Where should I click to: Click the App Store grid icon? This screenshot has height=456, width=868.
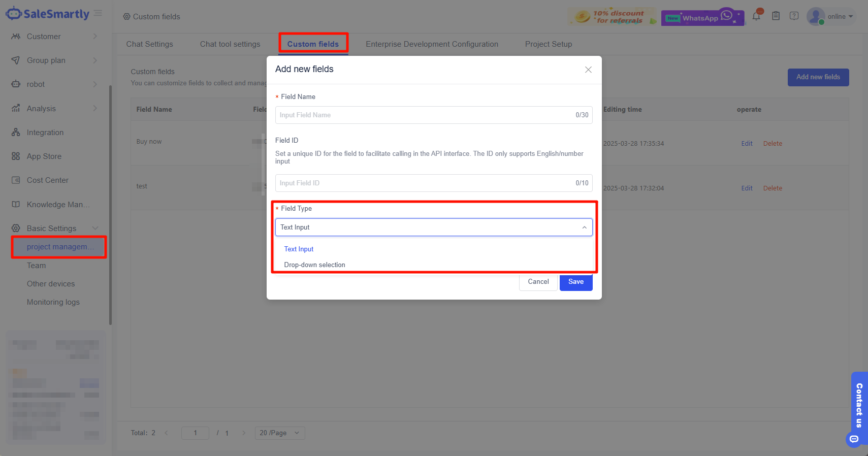tap(16, 156)
